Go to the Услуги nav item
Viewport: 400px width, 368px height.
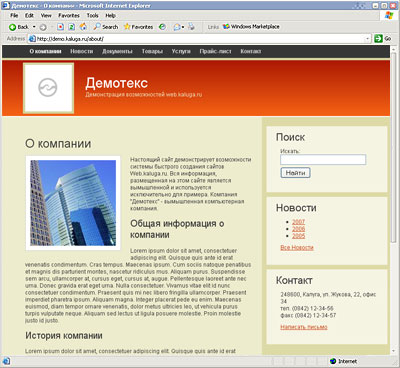[x=181, y=51]
